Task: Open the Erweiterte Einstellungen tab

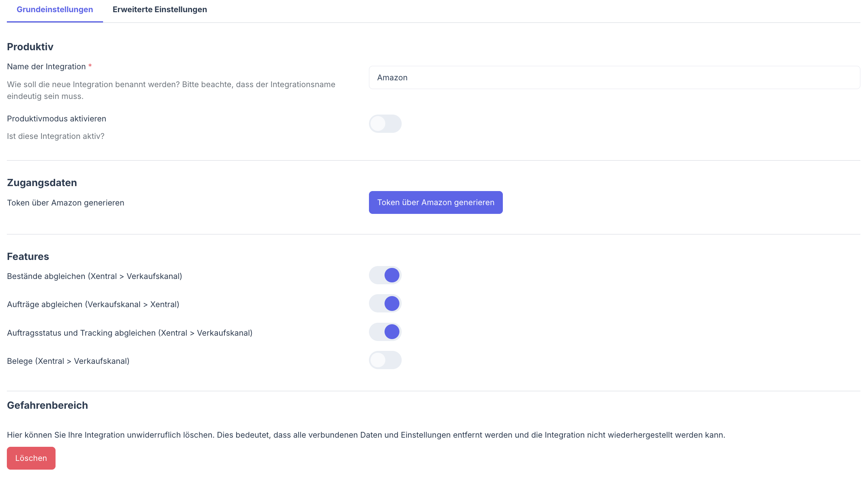Action: coord(160,10)
